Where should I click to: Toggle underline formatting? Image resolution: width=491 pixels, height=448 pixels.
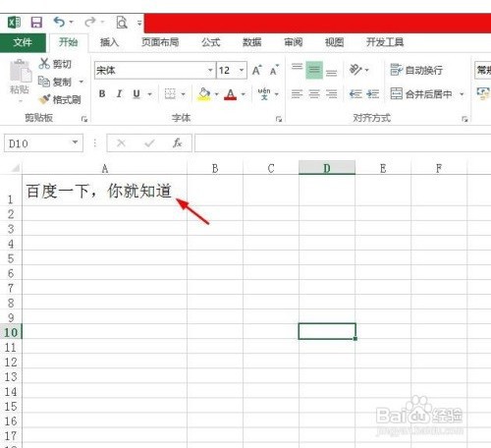pos(136,94)
